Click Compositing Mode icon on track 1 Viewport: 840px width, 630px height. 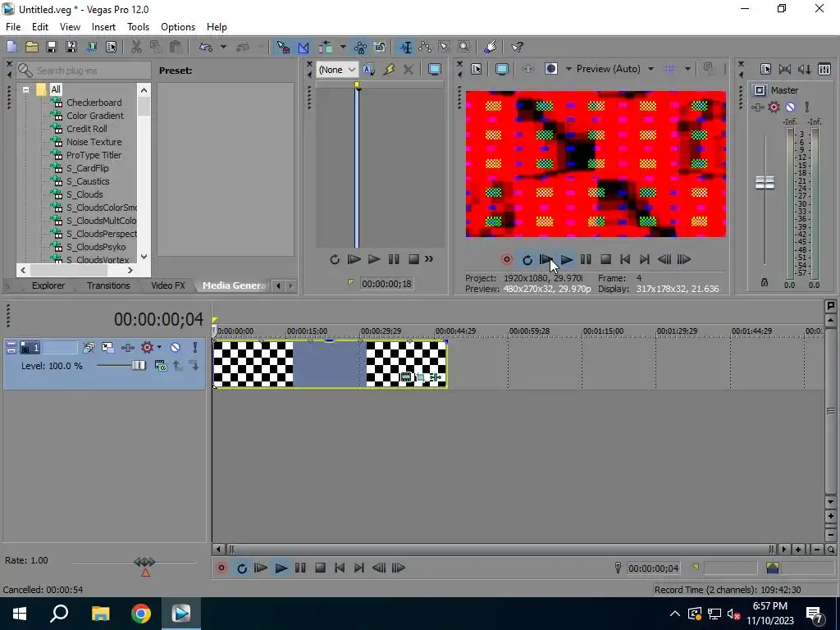tap(160, 366)
